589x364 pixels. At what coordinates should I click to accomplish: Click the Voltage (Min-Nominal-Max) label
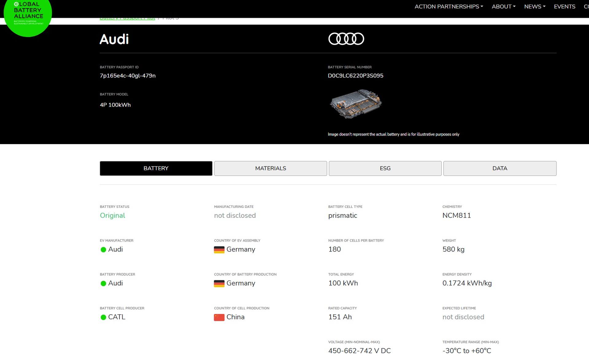[x=354, y=342]
